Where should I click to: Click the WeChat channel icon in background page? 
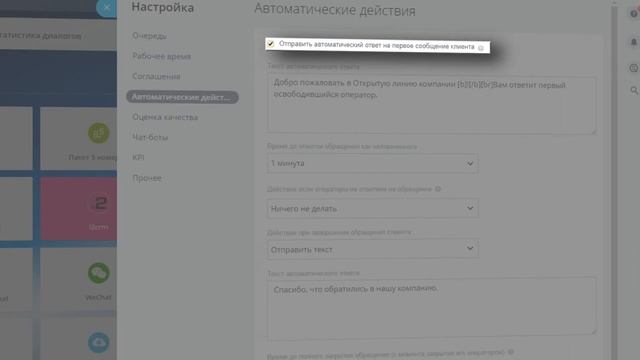pos(98,273)
